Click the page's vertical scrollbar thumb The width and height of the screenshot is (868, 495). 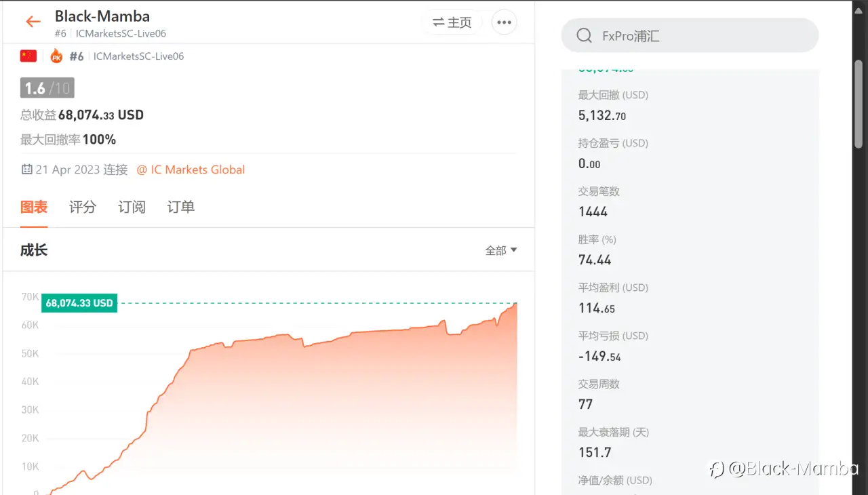[x=858, y=104]
